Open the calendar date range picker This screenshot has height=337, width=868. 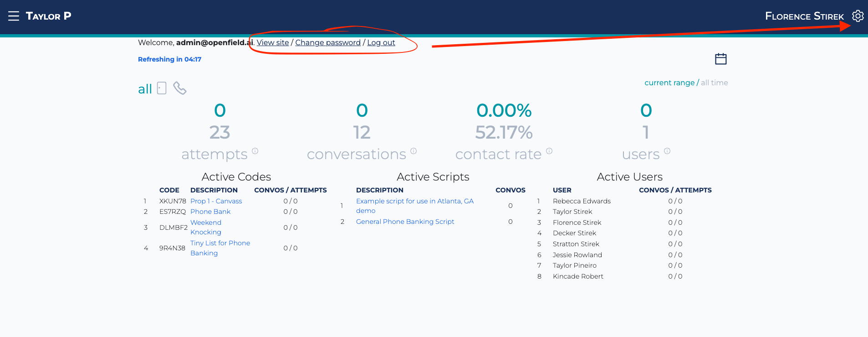(x=720, y=59)
